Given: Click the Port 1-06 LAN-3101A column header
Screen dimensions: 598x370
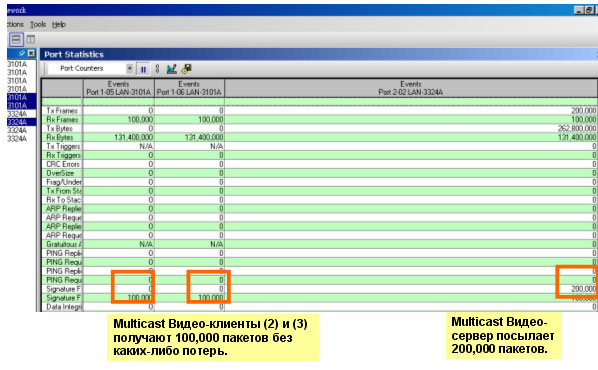Looking at the screenshot, I should (189, 88).
